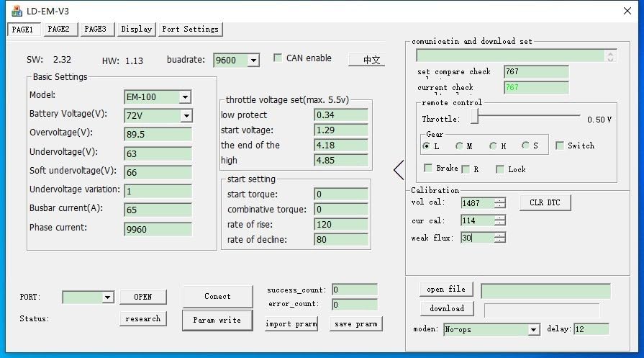
Task: Click the file path field beside open file
Action: [x=546, y=291]
